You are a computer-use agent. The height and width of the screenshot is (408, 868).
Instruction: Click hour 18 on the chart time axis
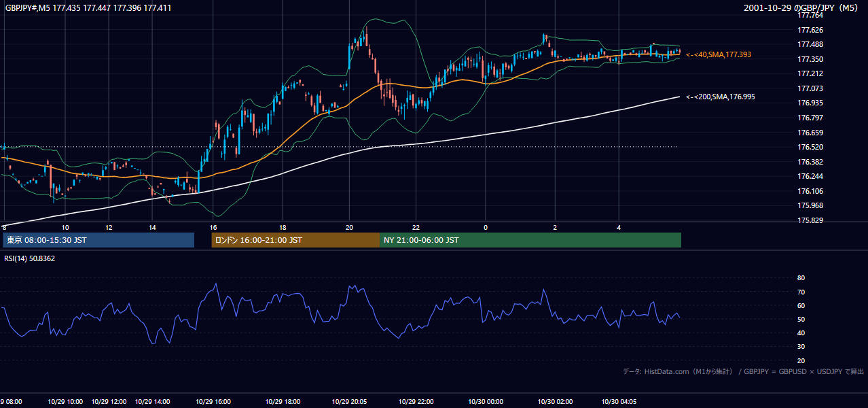point(283,227)
